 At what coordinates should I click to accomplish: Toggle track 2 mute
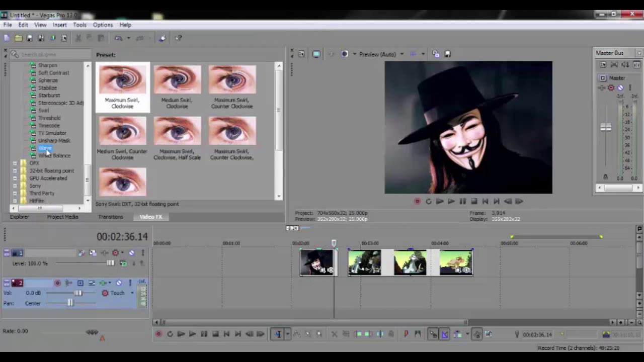click(x=119, y=283)
